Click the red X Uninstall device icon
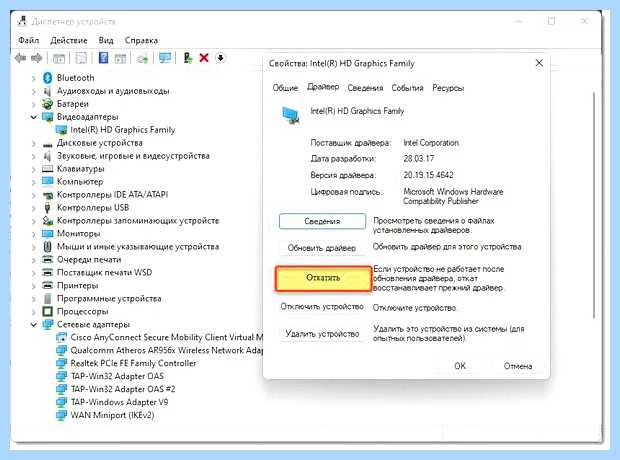 click(204, 58)
